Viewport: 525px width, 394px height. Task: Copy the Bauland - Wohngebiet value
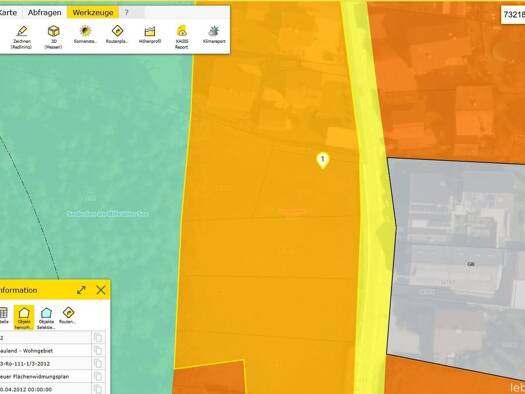tap(98, 350)
